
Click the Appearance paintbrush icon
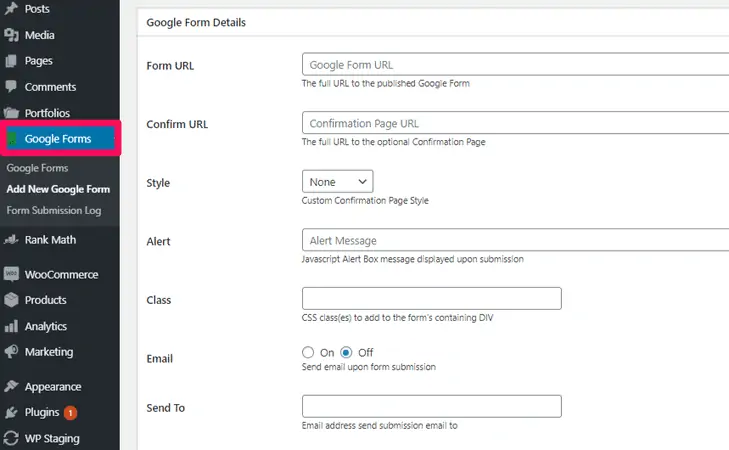(11, 387)
